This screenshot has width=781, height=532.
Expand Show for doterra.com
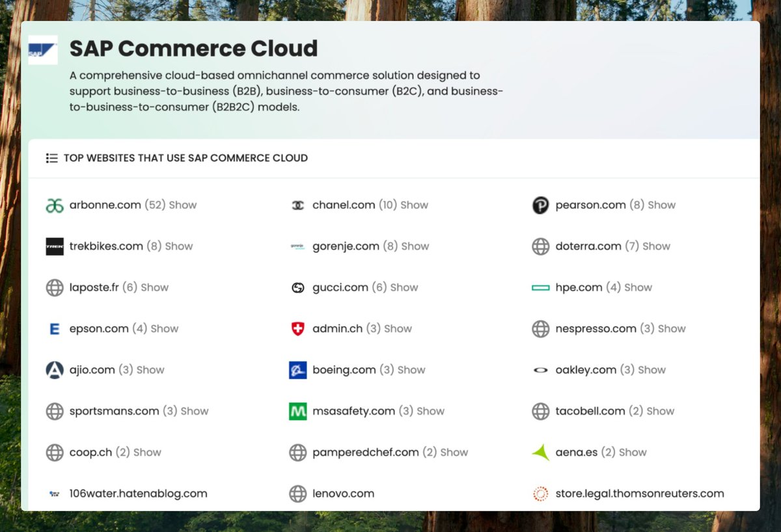657,246
